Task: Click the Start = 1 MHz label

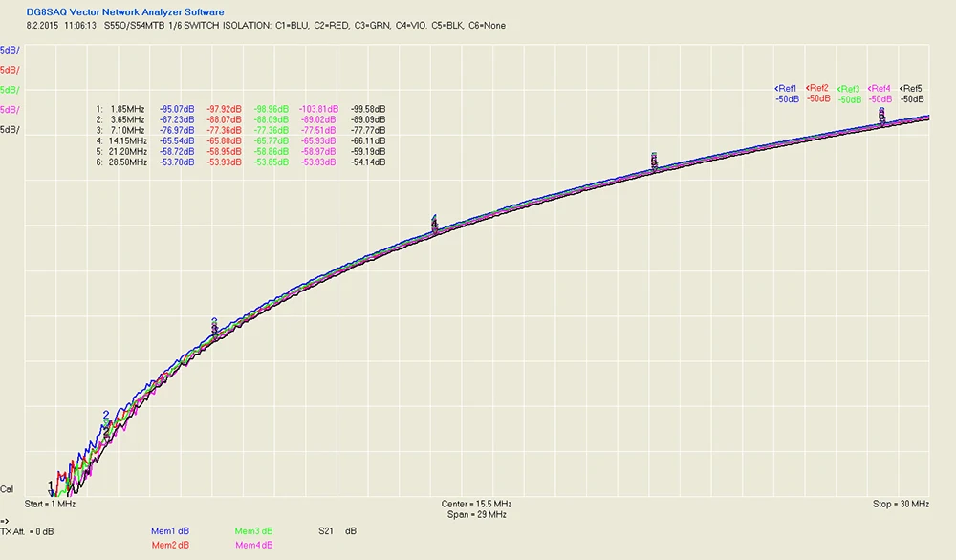Action: 50,504
